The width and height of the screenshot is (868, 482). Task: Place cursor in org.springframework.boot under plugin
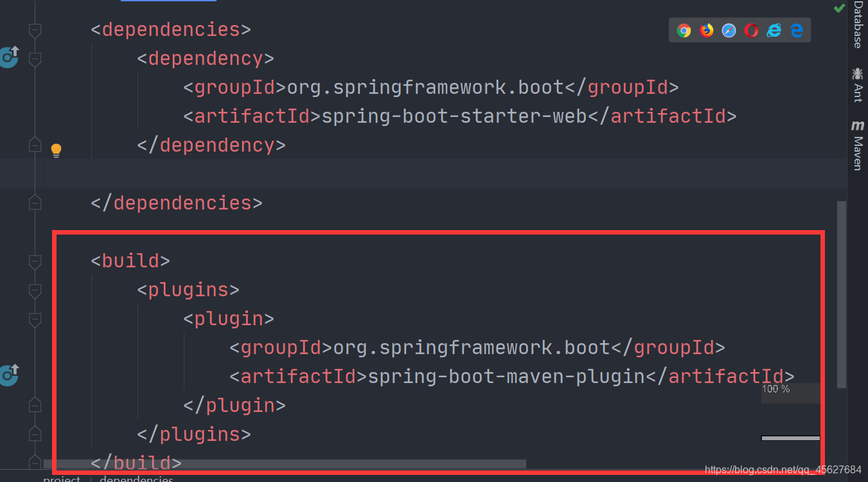pos(472,348)
